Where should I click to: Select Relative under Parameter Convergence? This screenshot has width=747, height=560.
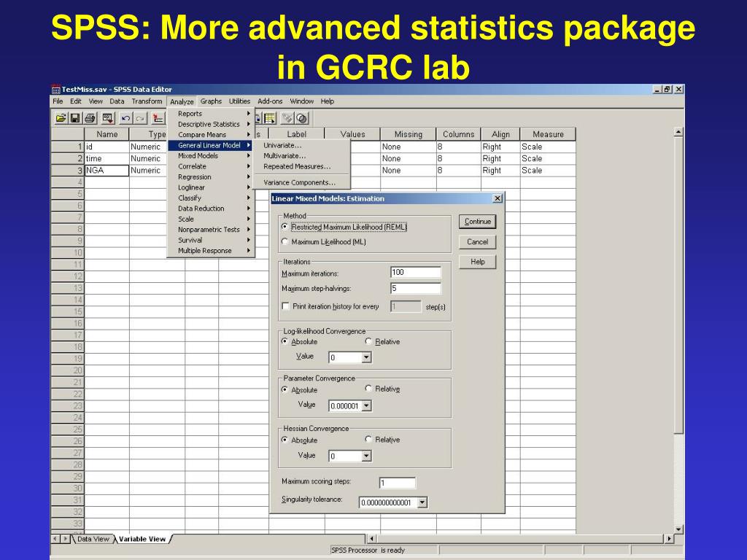[x=368, y=389]
